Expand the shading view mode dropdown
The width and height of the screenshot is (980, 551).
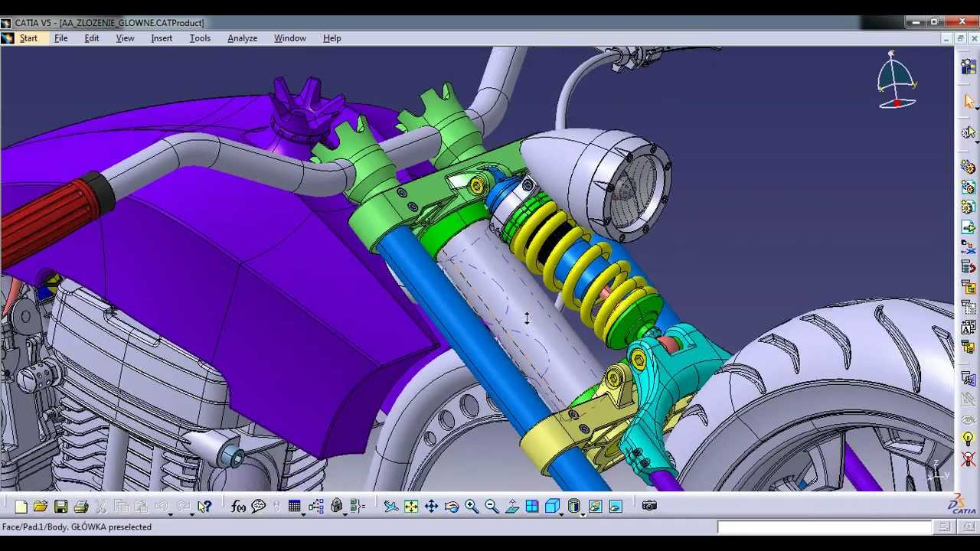[583, 514]
